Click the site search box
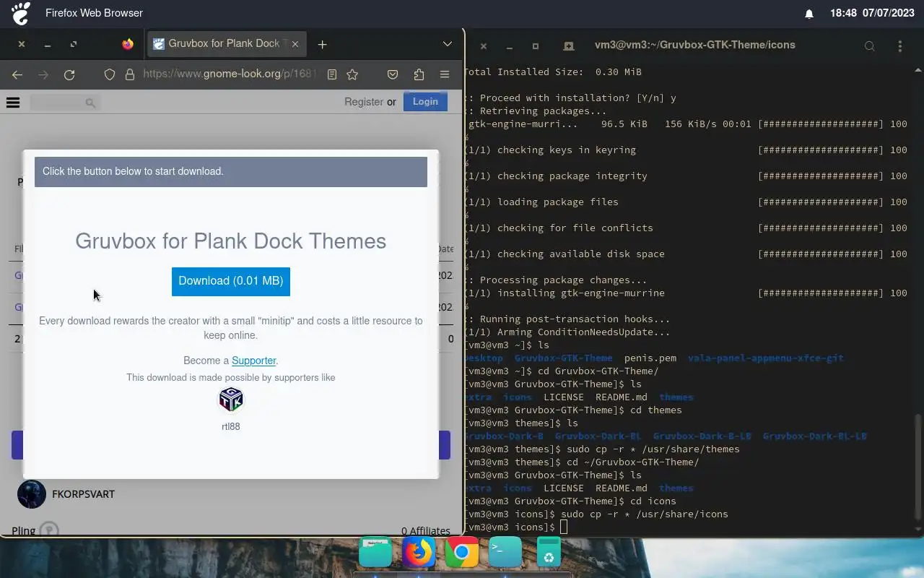 (x=64, y=103)
